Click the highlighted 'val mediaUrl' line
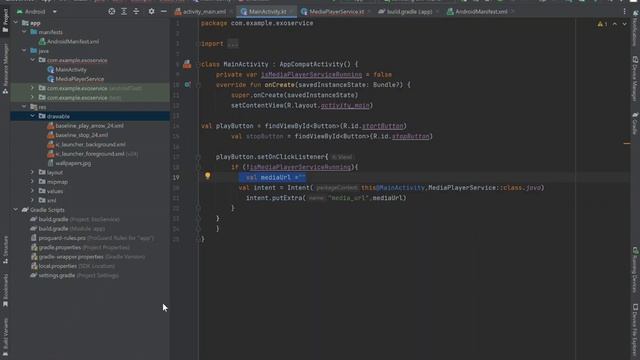The width and height of the screenshot is (640, 360). 272,177
